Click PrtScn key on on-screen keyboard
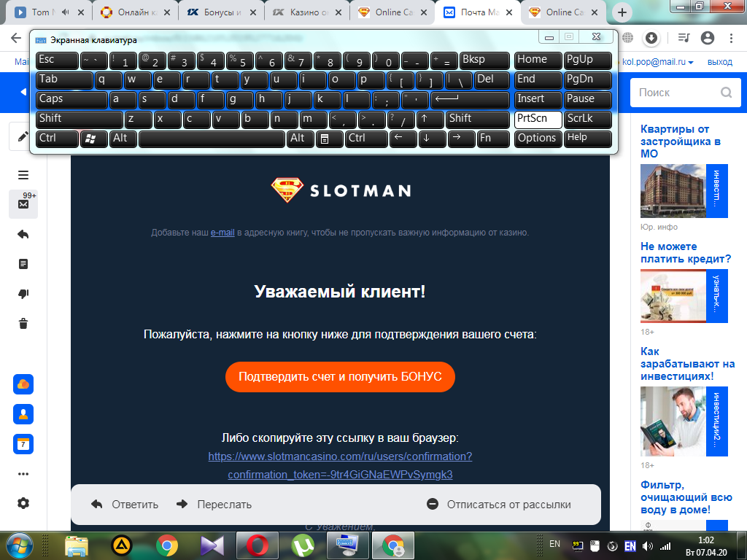 [538, 119]
